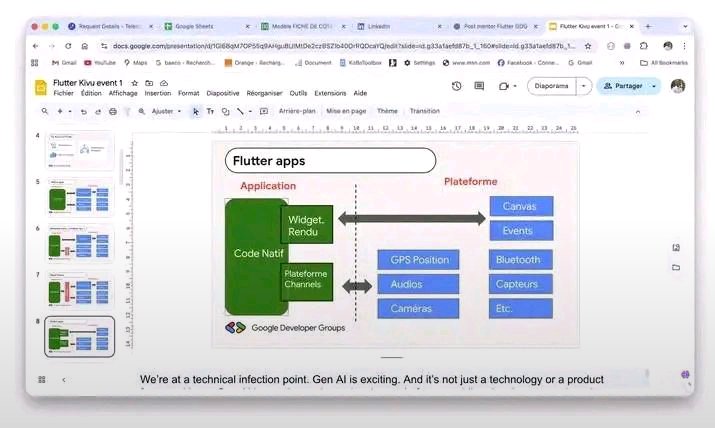Redo the last action
Image resolution: width=715 pixels, height=428 pixels.
98,112
